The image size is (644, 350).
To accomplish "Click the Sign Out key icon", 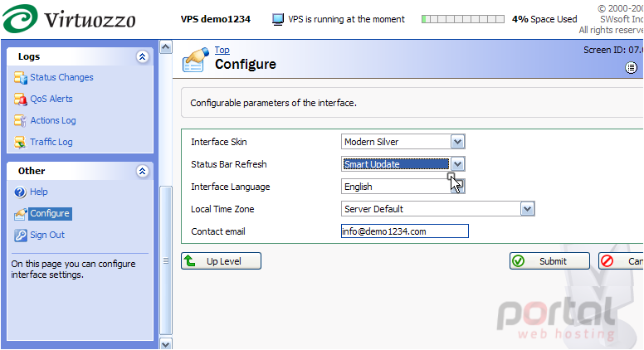I will (20, 235).
